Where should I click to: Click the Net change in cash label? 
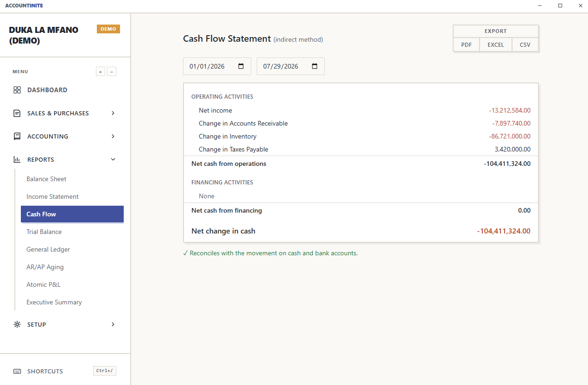click(223, 231)
